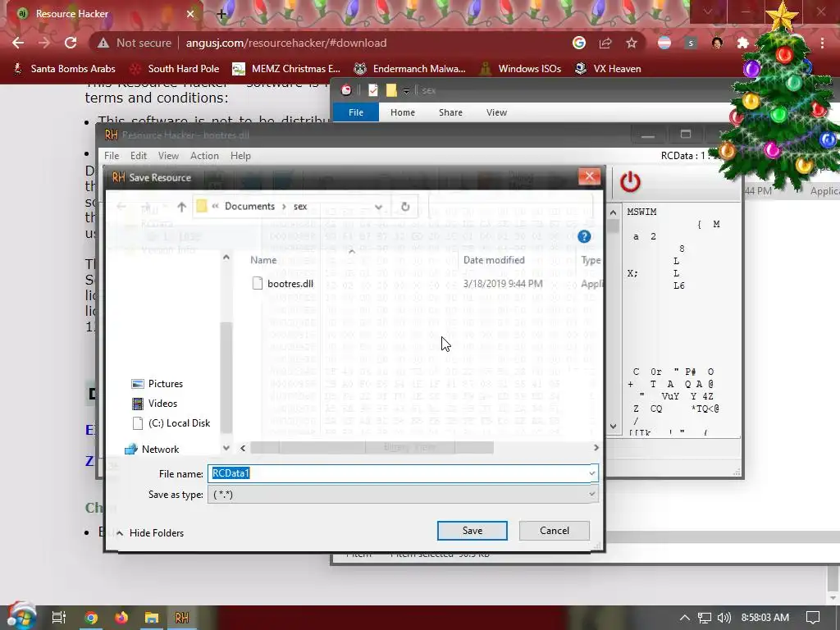
Task: Open View tab in Explorer window
Action: point(496,112)
